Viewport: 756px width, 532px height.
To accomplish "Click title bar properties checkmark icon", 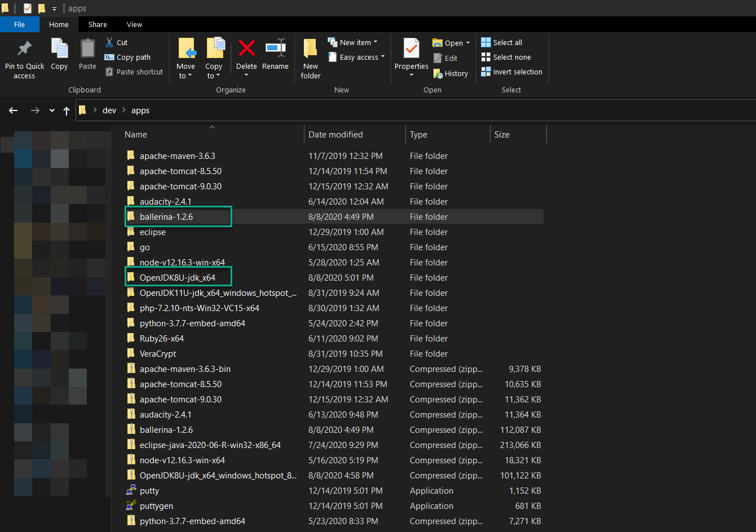I will (28, 8).
